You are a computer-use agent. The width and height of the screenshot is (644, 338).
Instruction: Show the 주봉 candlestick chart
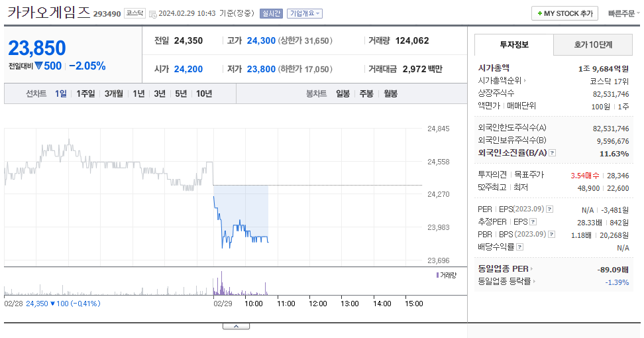click(x=366, y=93)
